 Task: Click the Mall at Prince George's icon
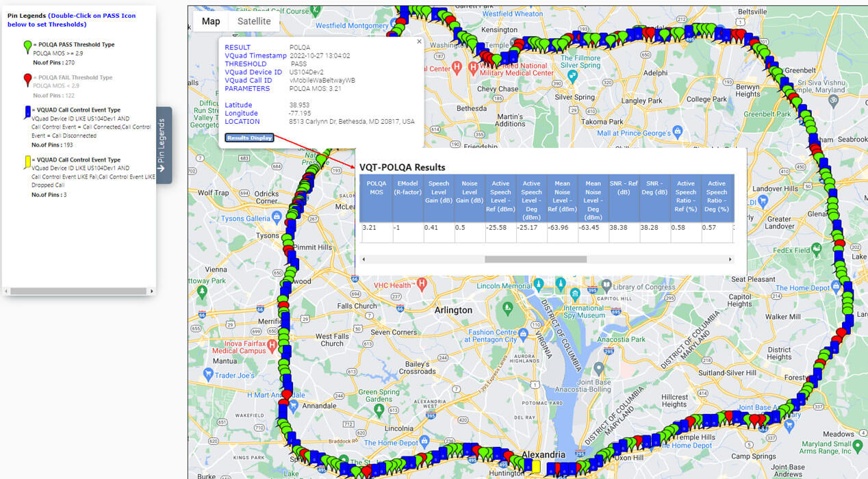(678, 131)
